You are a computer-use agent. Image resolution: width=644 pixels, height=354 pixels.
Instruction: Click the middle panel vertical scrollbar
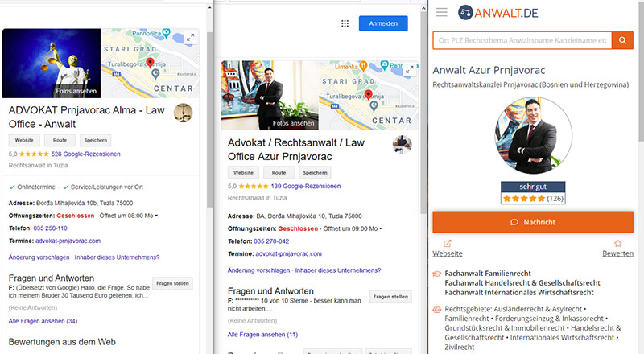pyautogui.click(x=423, y=111)
